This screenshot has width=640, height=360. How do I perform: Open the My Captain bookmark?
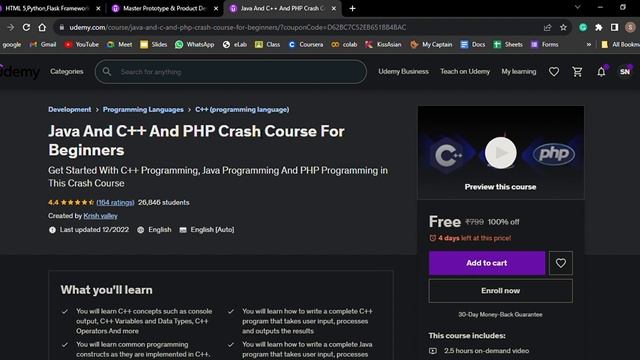[x=431, y=44]
